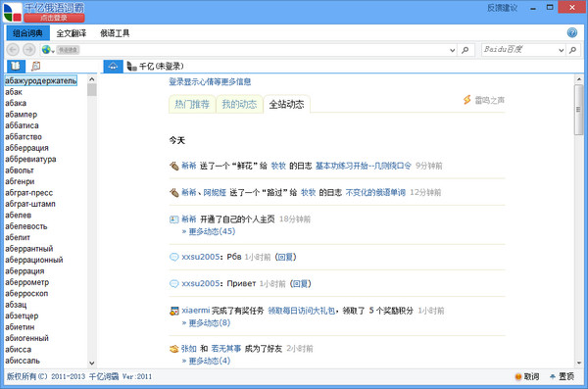This screenshot has height=389, width=588.
Task: Select word аберрометр in list
Action: (x=27, y=282)
